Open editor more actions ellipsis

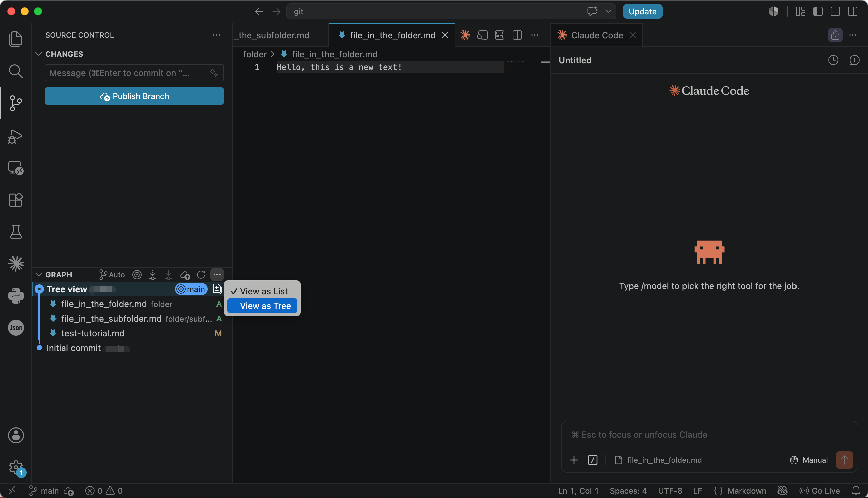point(535,35)
